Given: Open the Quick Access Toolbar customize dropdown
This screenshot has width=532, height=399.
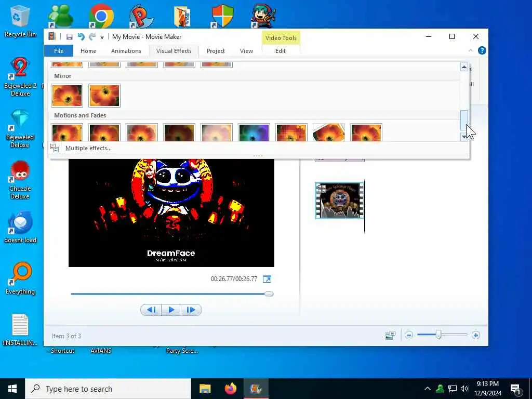Looking at the screenshot, I should click(102, 37).
